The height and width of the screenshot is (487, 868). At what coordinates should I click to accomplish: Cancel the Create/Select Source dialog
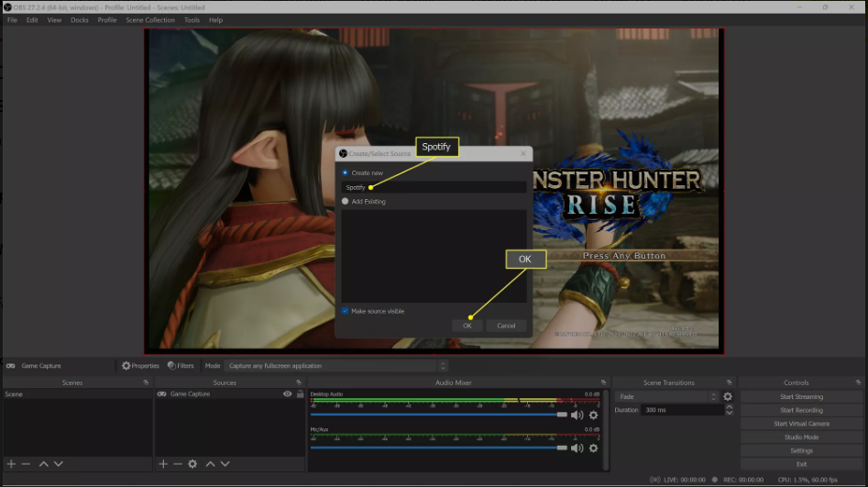coord(506,326)
